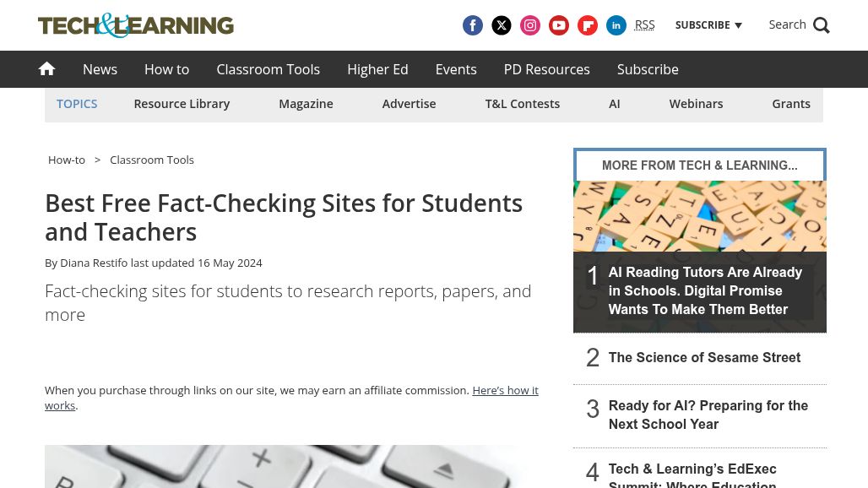
Task: Click the More From Tech & Learning header
Action: point(700,165)
